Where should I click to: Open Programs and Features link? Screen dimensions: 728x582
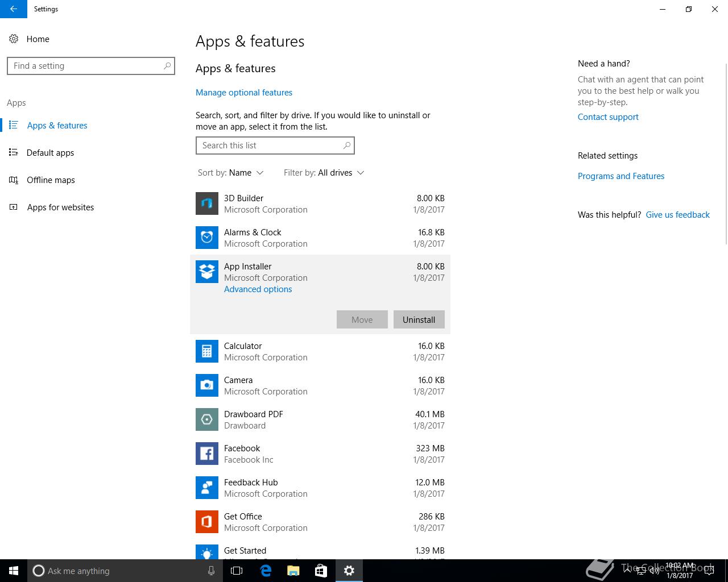(x=621, y=176)
